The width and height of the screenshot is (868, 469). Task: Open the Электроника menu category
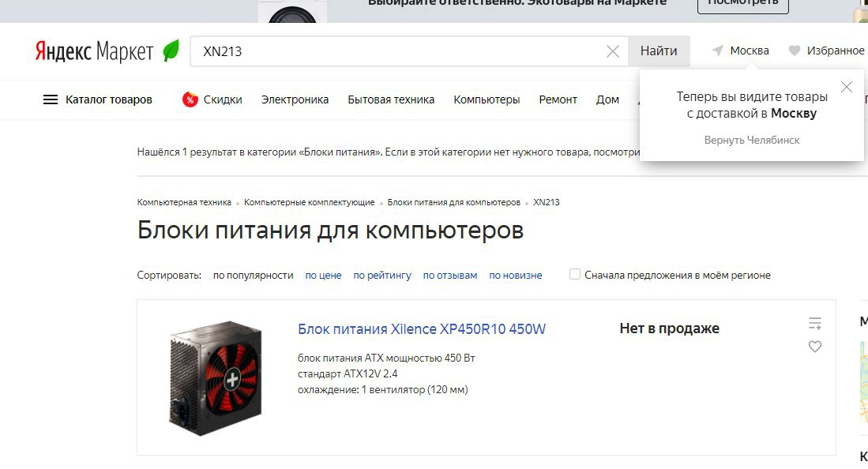coord(295,99)
